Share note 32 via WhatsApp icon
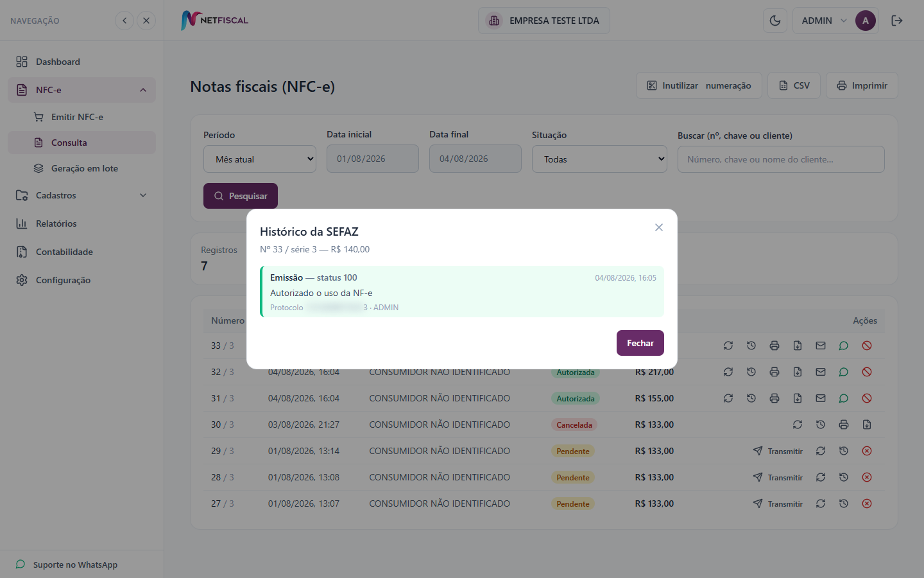Screen dimensions: 924x578 point(844,372)
